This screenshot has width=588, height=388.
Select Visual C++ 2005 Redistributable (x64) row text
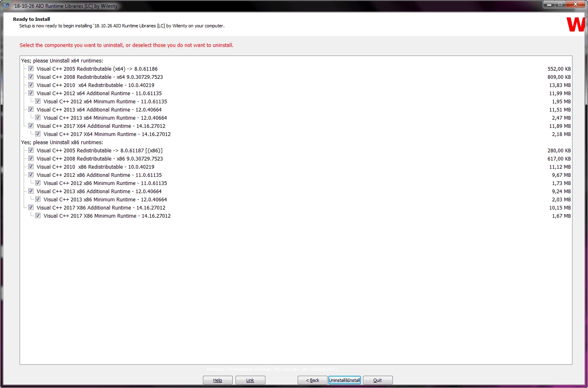[x=97, y=69]
